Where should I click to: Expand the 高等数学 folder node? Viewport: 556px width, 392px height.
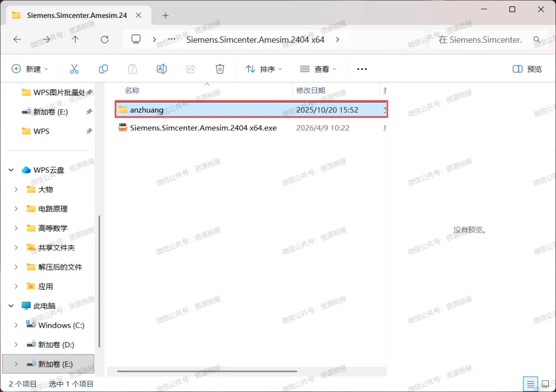[16, 228]
